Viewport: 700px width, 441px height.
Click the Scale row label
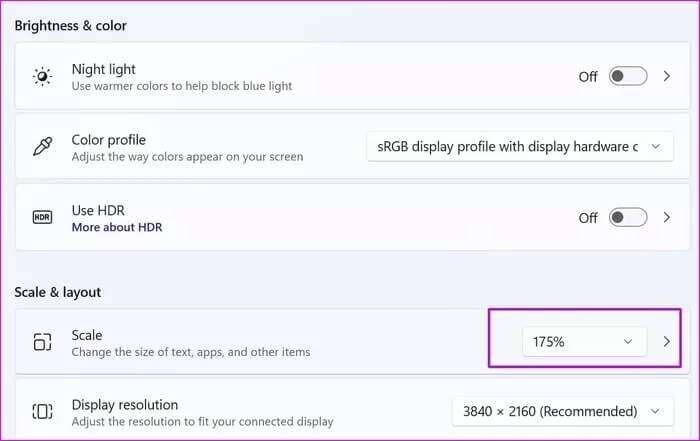[87, 335]
